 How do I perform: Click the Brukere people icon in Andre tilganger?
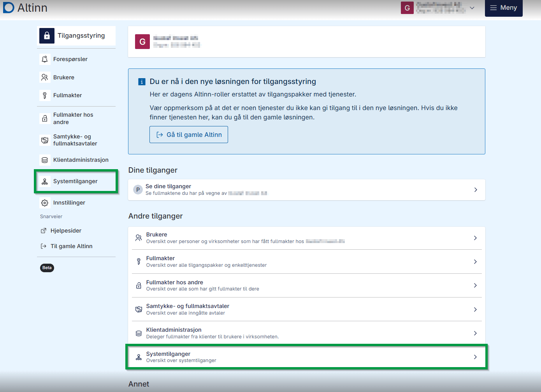[x=139, y=238]
